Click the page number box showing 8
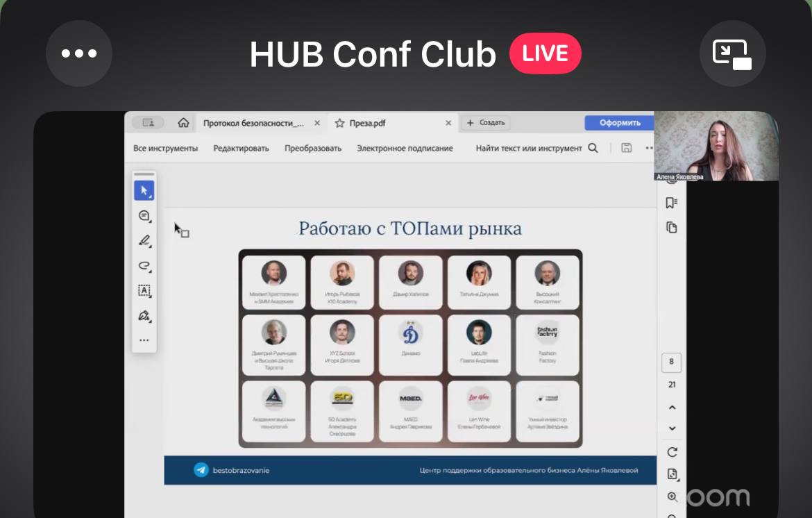 [x=671, y=362]
